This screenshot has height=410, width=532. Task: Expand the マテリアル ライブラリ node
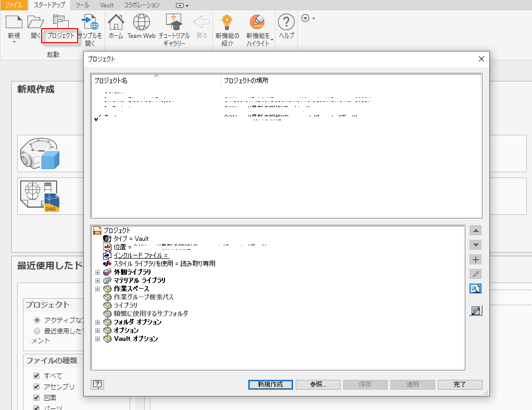click(x=98, y=281)
